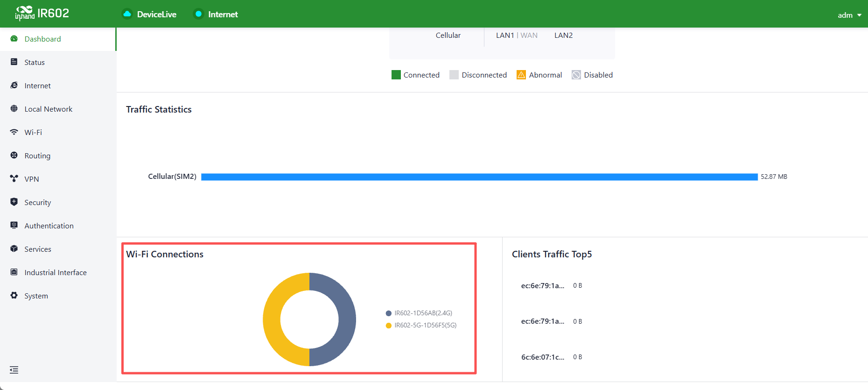Click the grey Disconnected legend swatch

click(454, 75)
